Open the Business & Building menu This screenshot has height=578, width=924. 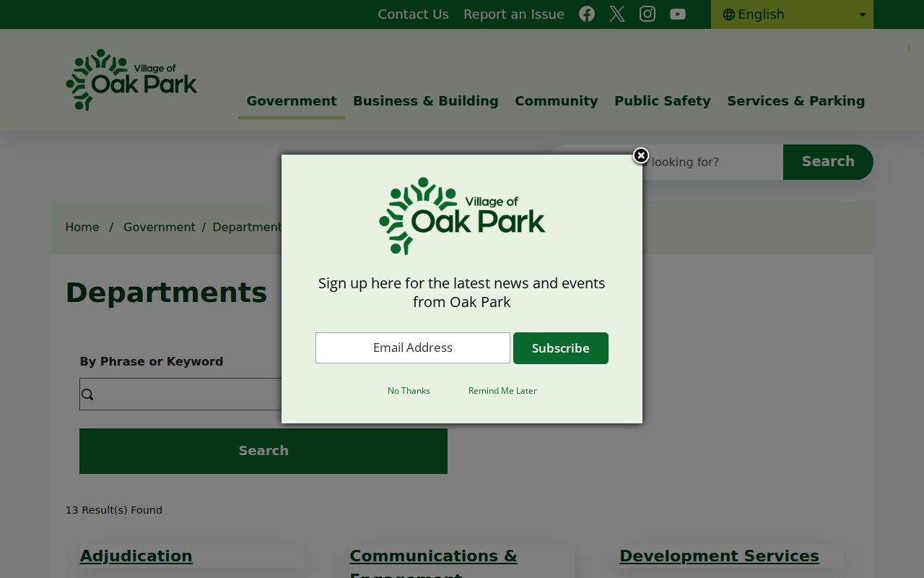click(426, 101)
